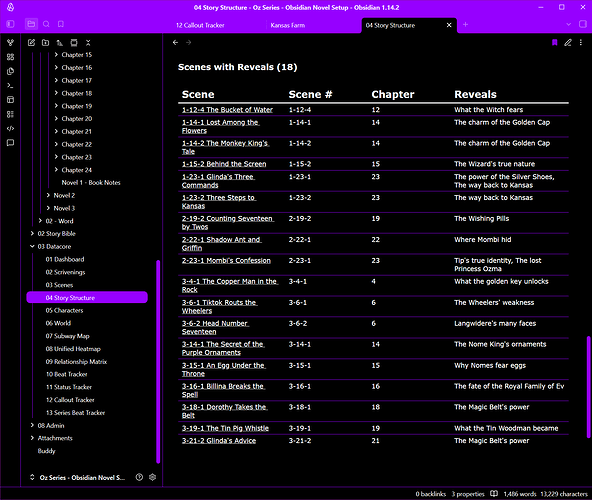Open 07 Subway Map note
Image resolution: width=592 pixels, height=500 pixels.
(x=68, y=336)
